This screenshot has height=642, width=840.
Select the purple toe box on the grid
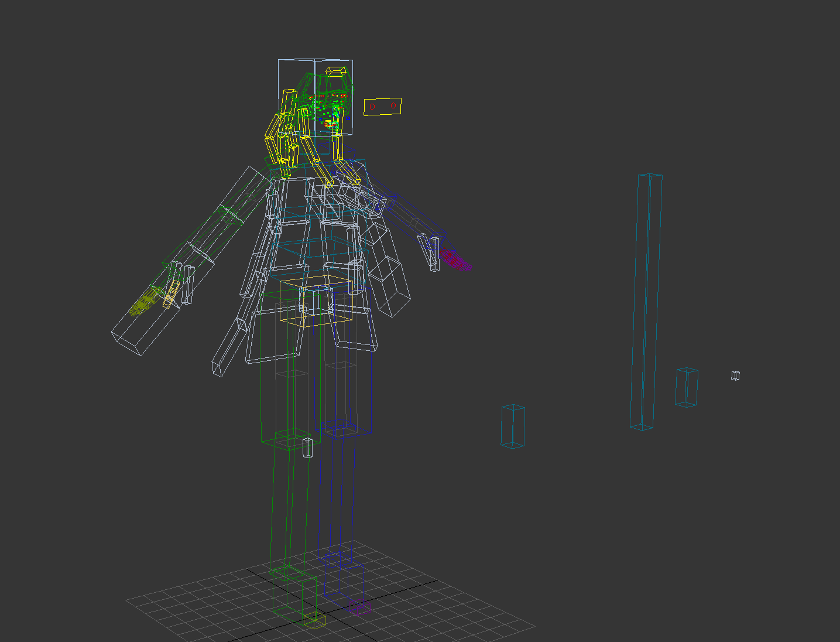coord(359,609)
